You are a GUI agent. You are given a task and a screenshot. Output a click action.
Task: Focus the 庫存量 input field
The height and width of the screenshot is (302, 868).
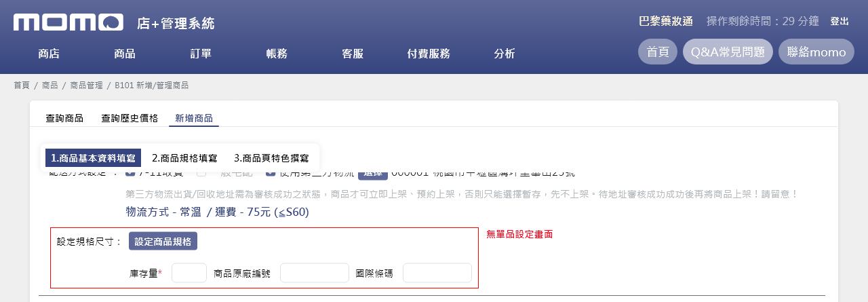[x=189, y=273]
